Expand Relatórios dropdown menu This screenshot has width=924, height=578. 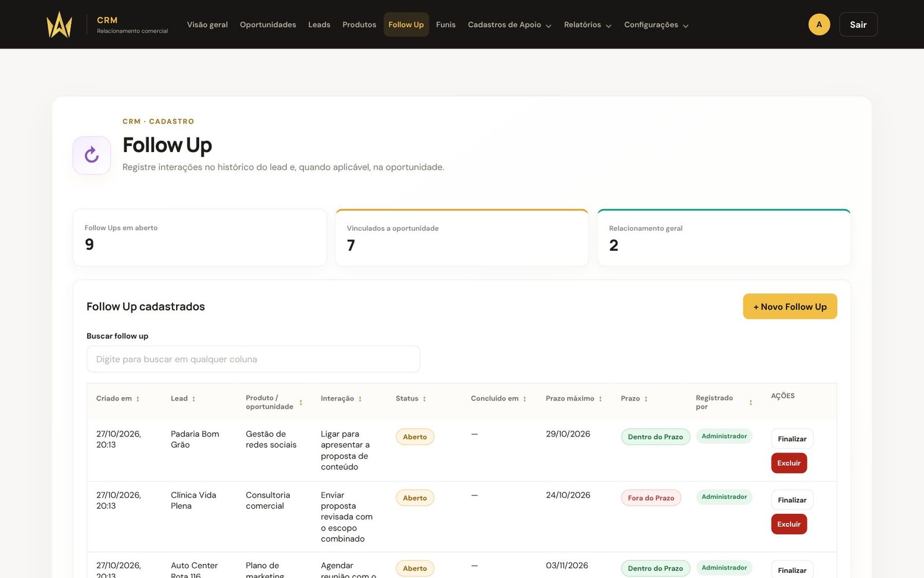tap(587, 25)
